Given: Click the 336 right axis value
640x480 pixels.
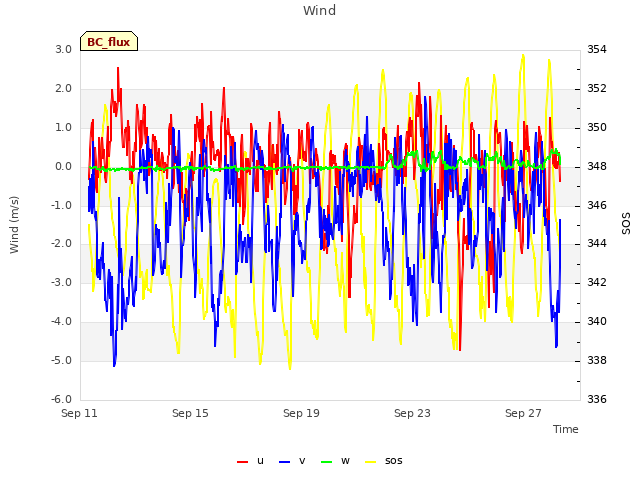Looking at the screenshot, I should [x=597, y=399].
